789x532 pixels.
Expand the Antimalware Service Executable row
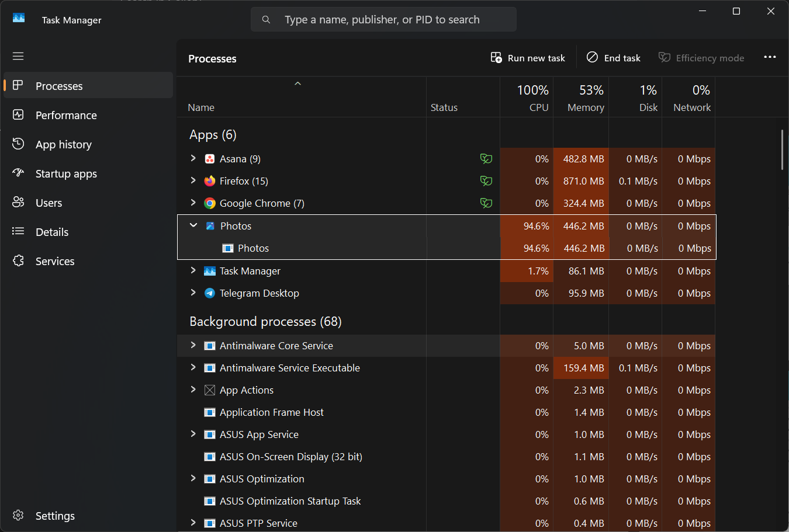(x=193, y=367)
